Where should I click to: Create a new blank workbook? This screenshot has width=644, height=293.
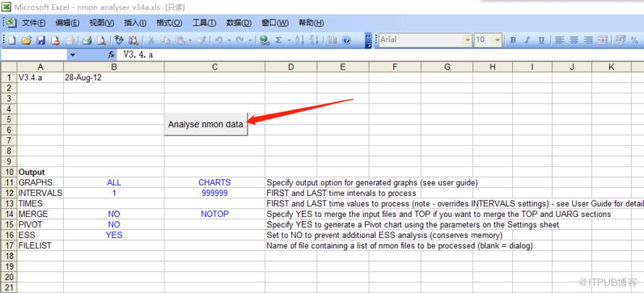click(x=12, y=41)
